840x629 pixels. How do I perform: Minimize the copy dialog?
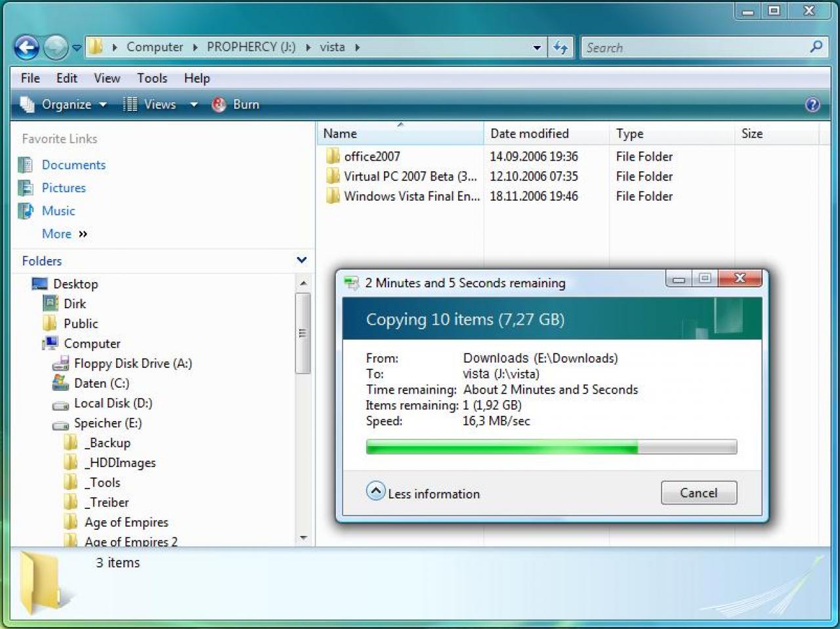click(x=679, y=279)
